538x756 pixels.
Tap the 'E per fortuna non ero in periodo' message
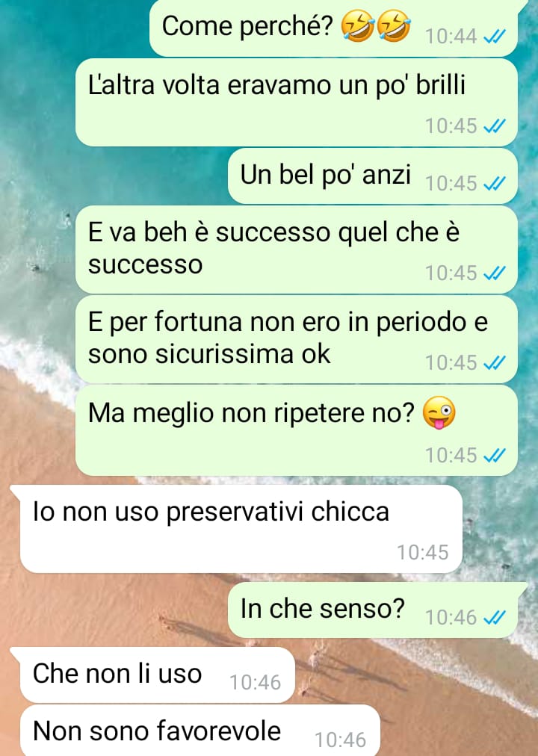coord(297,339)
